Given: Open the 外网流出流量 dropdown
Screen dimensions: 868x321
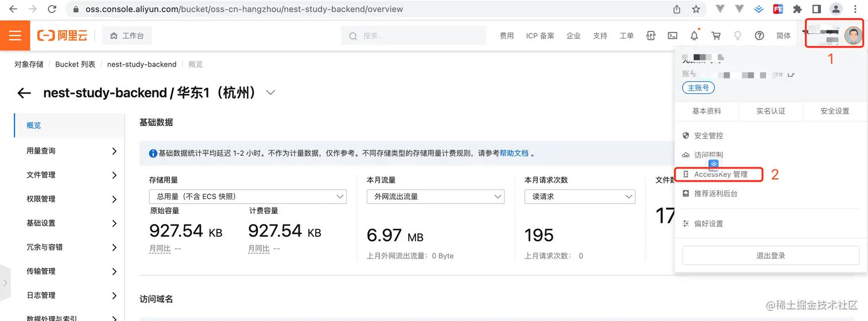Looking at the screenshot, I should [435, 197].
